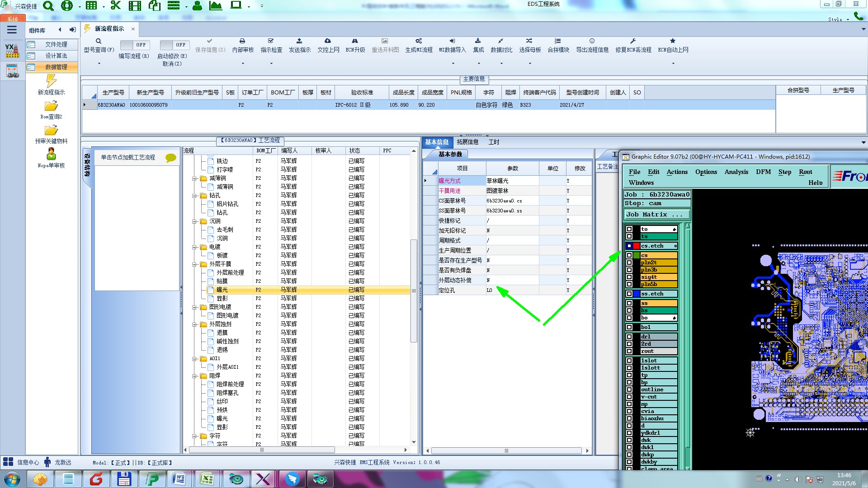Open the Bom查询2 folder icon
The image size is (868, 488).
coord(51,106)
